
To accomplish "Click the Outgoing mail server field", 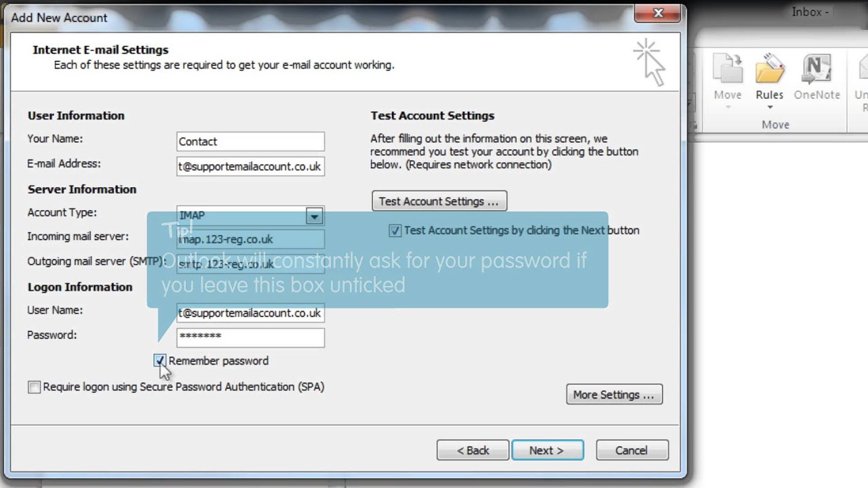I will point(250,264).
